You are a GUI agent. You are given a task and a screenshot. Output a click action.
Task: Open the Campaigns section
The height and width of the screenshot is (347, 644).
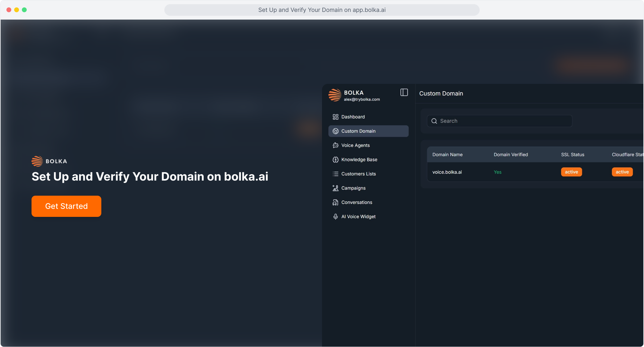pos(353,188)
